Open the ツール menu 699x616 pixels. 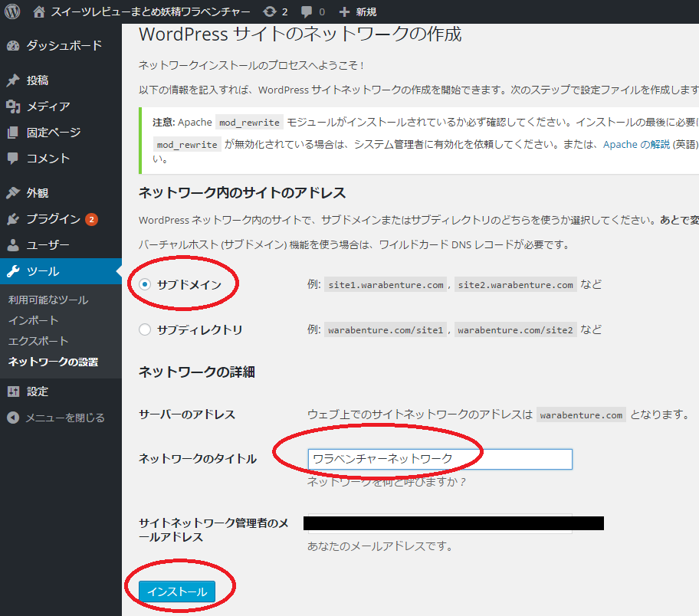tap(61, 271)
